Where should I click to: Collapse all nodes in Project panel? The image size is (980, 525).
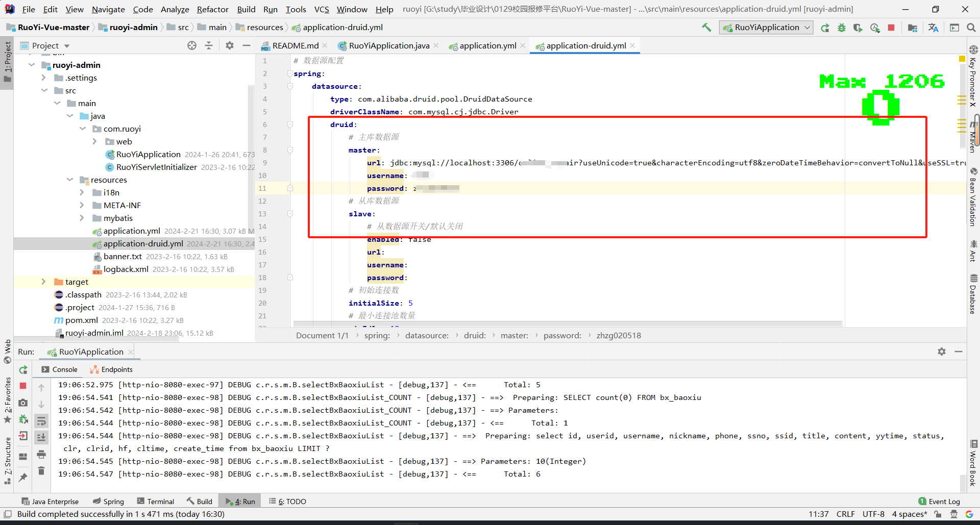click(209, 45)
